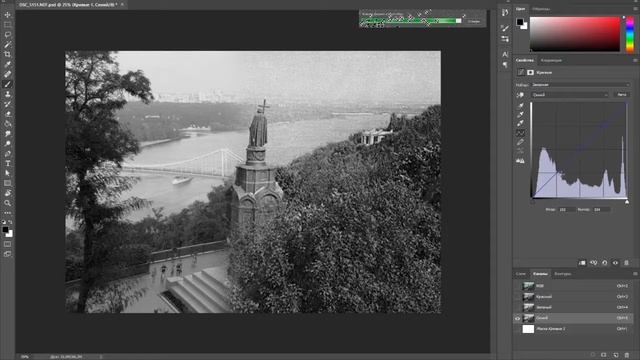Switch to the layer mask properties icon
This screenshot has height=360, width=640.
[x=530, y=72]
